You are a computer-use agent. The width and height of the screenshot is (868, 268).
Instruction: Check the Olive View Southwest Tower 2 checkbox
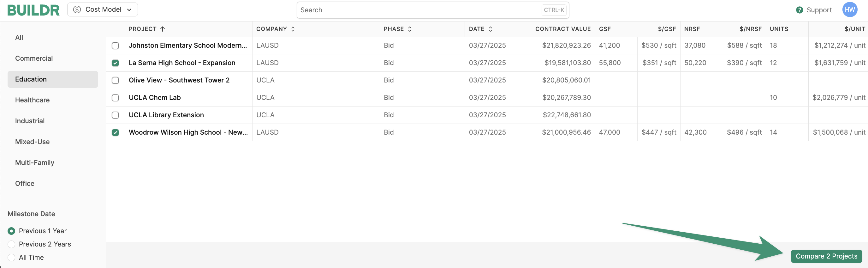coord(115,80)
